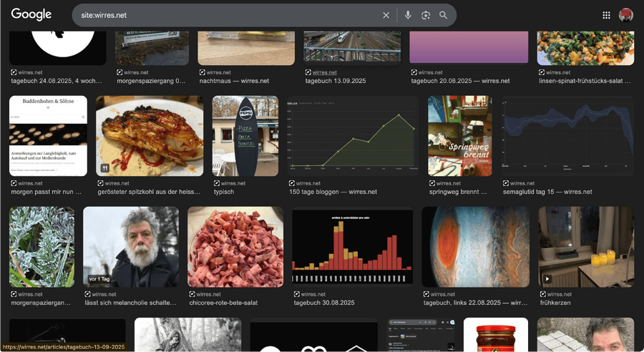Select the bearded man portrait thumbnail
This screenshot has height=352, width=644.
tap(131, 247)
